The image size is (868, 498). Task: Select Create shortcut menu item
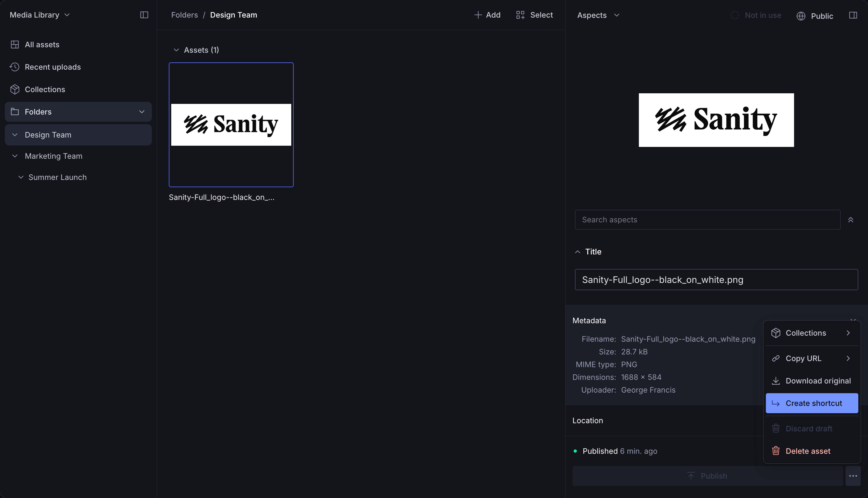pyautogui.click(x=812, y=403)
